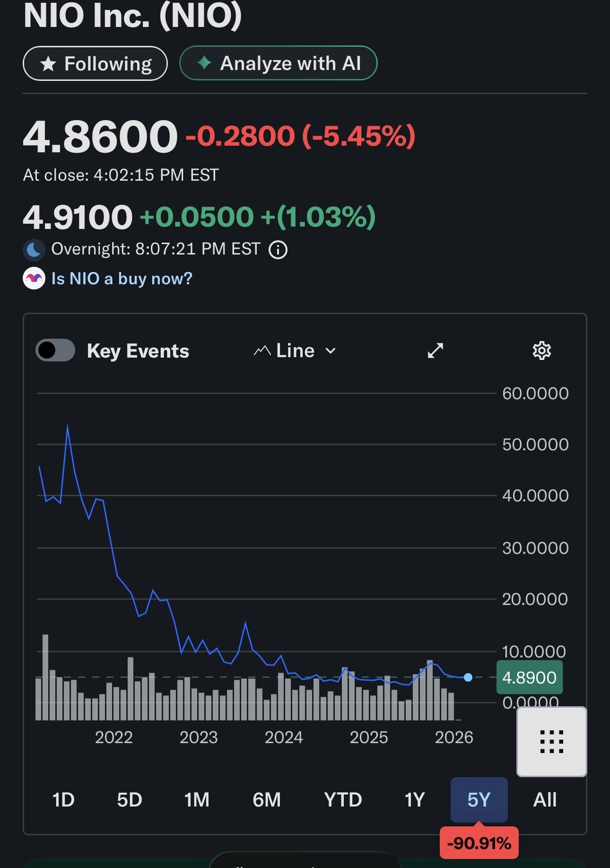
Task: Switch to the 1M range
Action: click(x=197, y=800)
